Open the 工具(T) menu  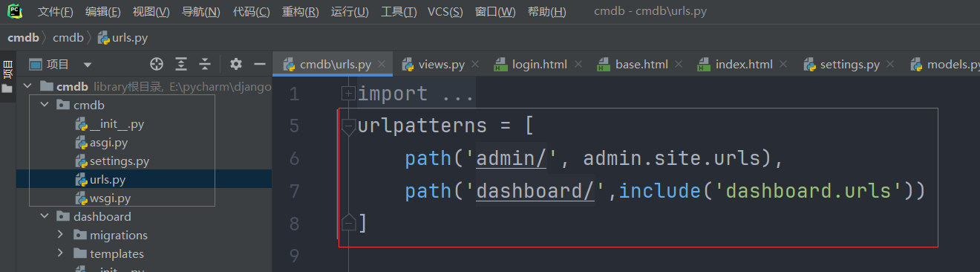398,12
